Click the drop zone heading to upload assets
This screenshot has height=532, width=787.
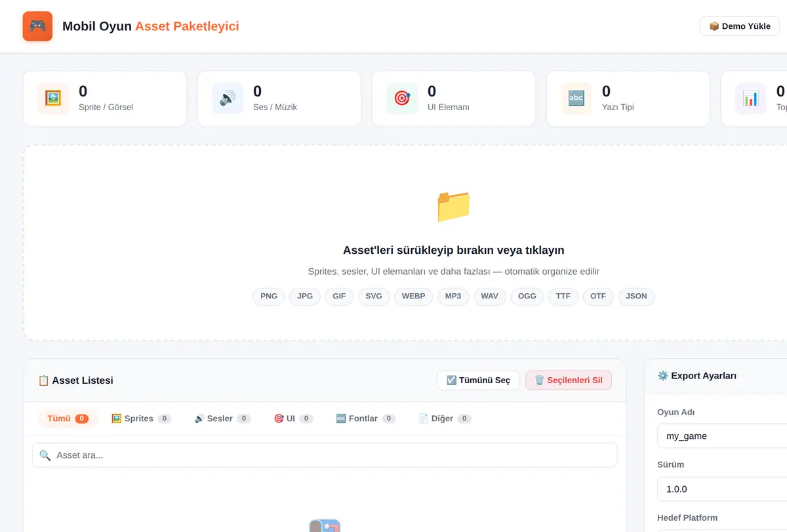click(454, 250)
